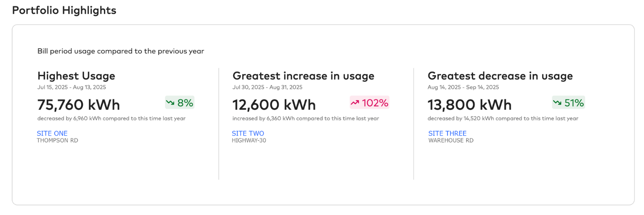Click the 12,600 kWh usage value
644x215 pixels.
(274, 104)
